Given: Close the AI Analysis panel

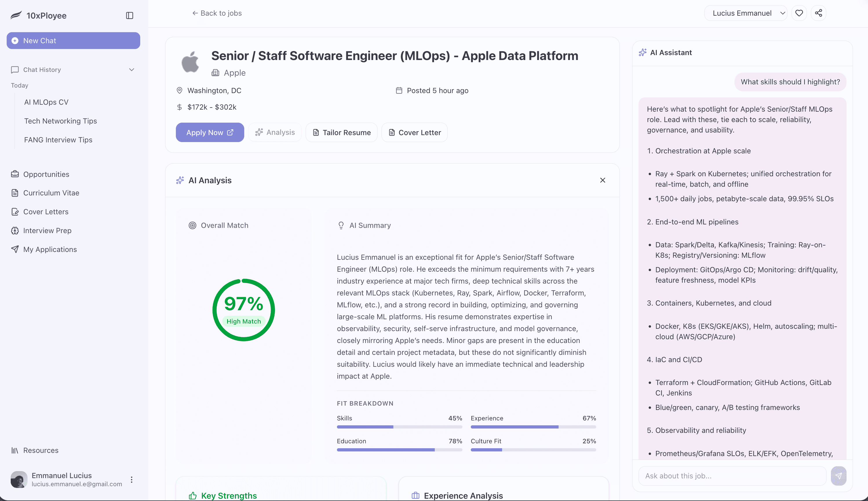Looking at the screenshot, I should pos(603,180).
